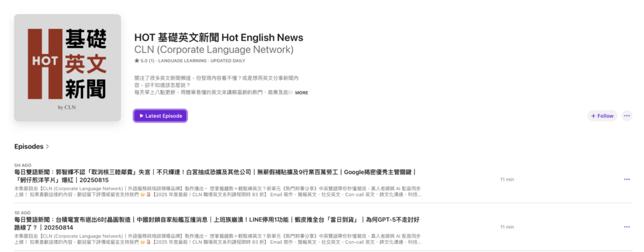Open the 20250815 episode title
Screen dimensions: 644x252
point(215,176)
